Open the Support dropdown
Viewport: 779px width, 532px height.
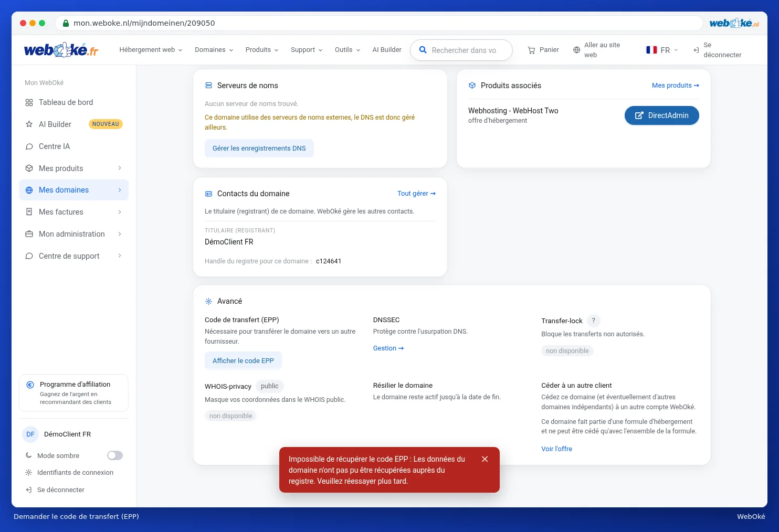pos(307,50)
